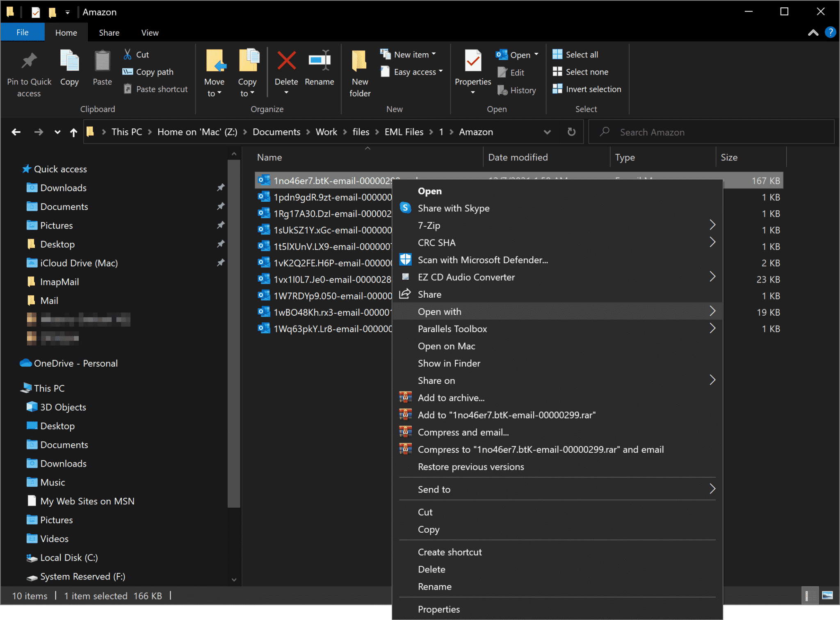This screenshot has height=620, width=840.
Task: Go back with the left arrow
Action: click(16, 132)
